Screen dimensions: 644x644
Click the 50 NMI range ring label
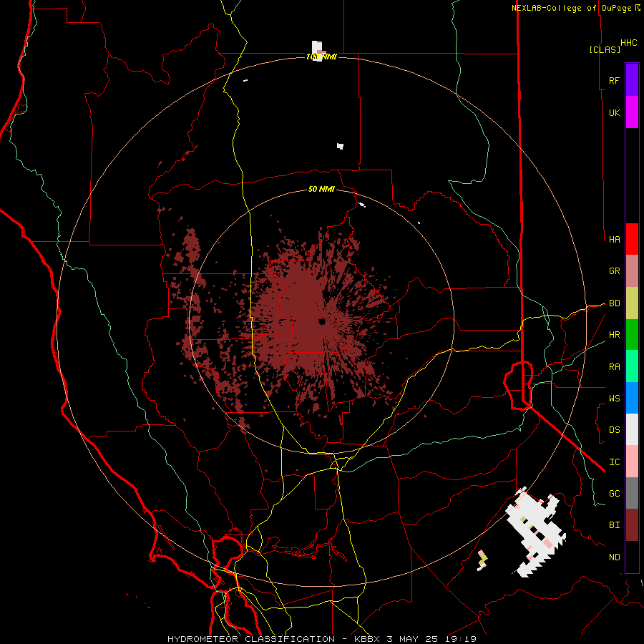click(321, 189)
